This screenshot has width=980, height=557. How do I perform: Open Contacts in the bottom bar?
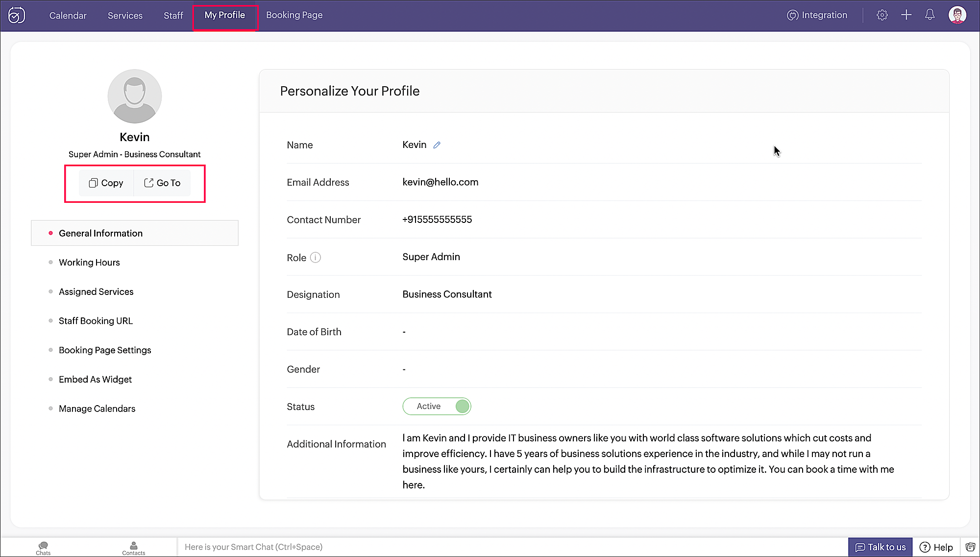[133, 548]
